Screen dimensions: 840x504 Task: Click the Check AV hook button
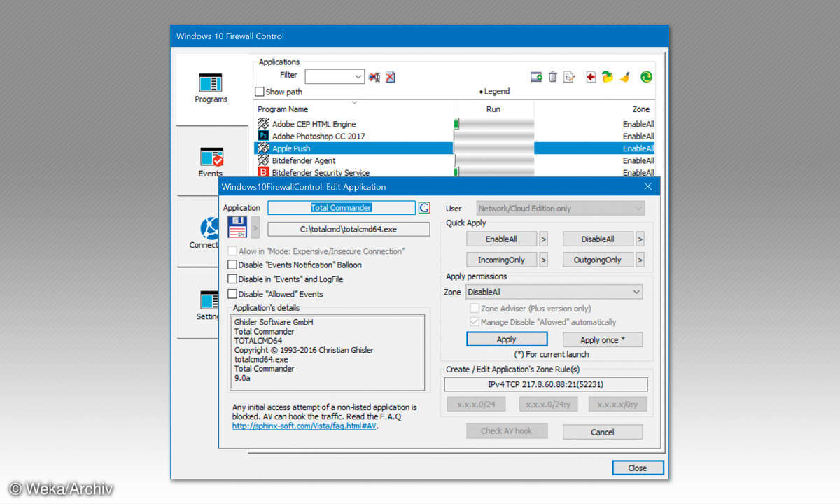pos(506,431)
